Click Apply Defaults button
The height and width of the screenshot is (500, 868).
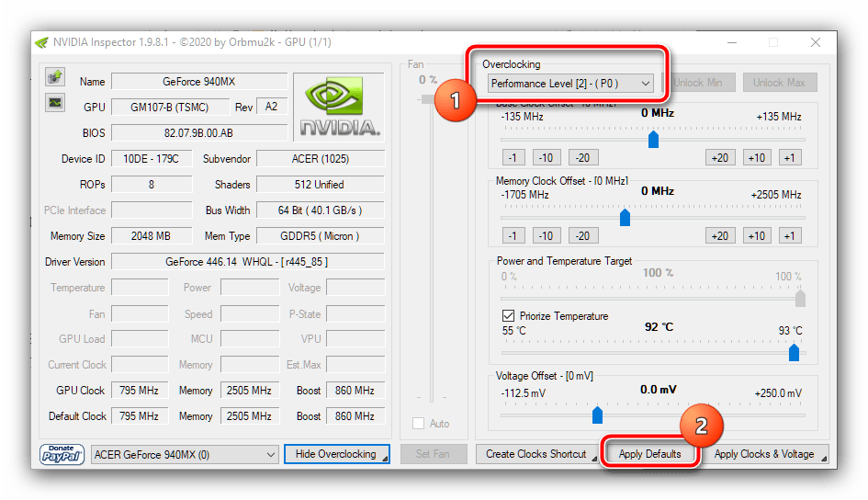(x=649, y=454)
